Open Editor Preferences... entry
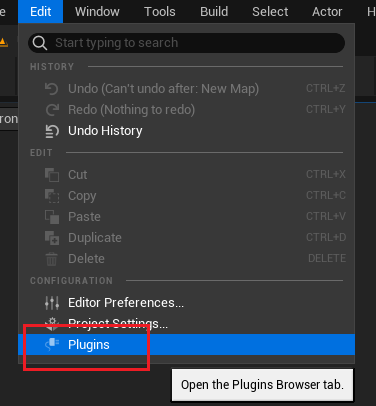The width and height of the screenshot is (376, 406). point(187,303)
